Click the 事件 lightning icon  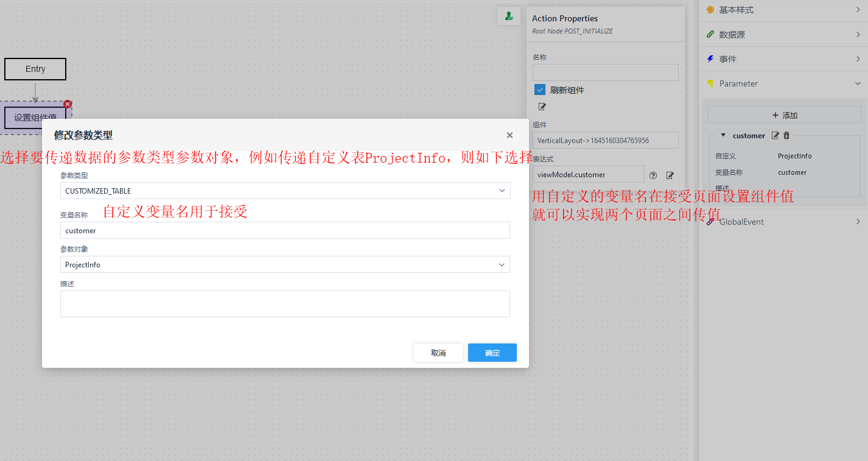pyautogui.click(x=710, y=59)
